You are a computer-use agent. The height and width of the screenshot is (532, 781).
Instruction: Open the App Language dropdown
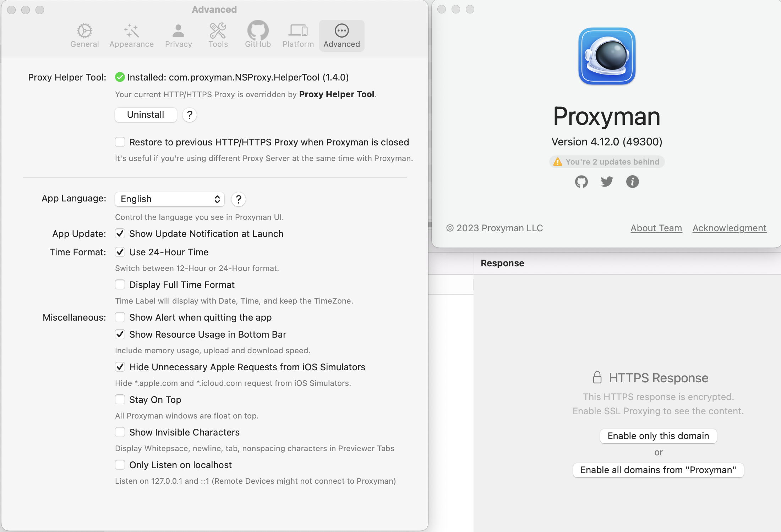point(169,199)
